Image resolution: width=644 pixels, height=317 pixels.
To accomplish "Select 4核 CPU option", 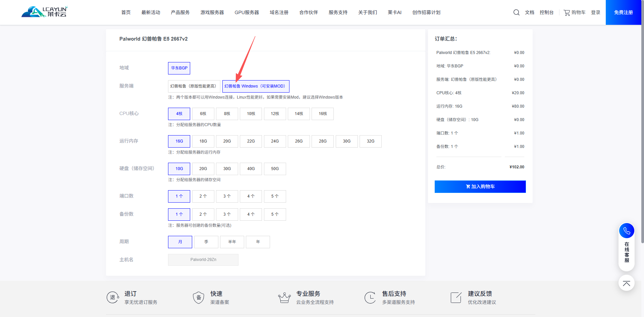I will (179, 114).
